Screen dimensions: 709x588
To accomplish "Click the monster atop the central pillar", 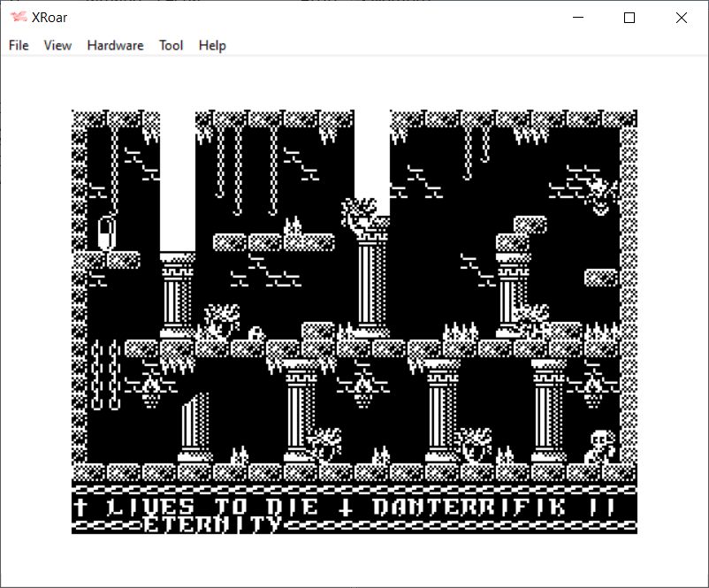I will point(362,214).
